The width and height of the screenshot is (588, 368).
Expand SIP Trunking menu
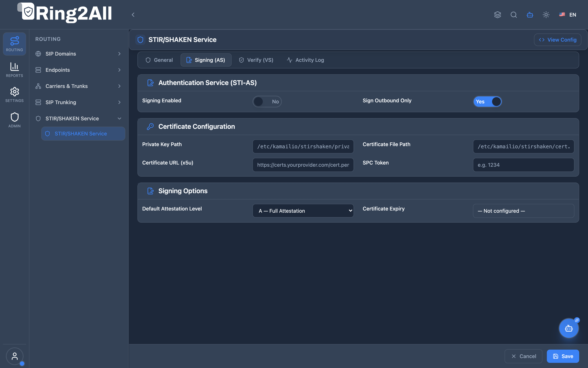[x=78, y=102]
